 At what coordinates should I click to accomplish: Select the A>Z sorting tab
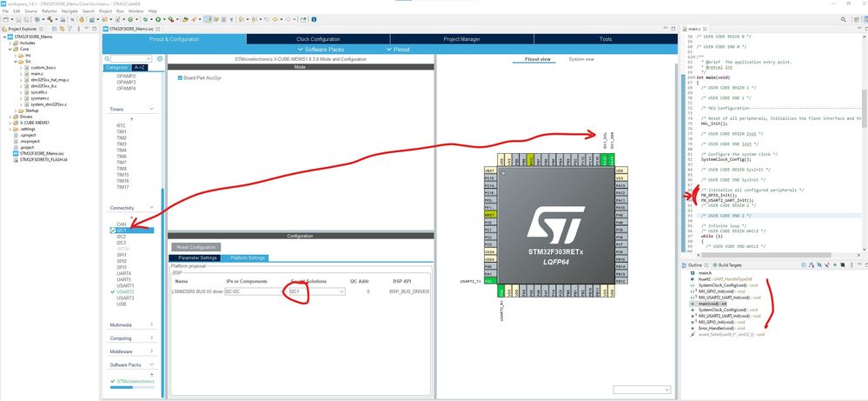(141, 68)
